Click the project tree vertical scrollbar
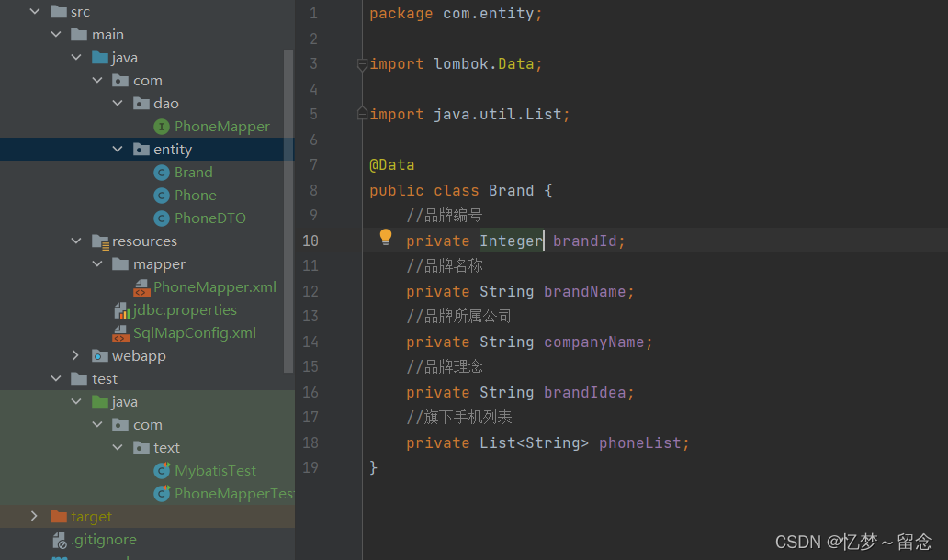This screenshot has width=948, height=560. tap(288, 211)
